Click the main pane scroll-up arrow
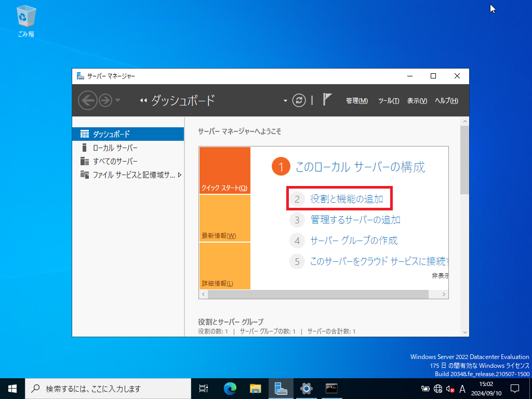The width and height of the screenshot is (532, 399). [465, 121]
